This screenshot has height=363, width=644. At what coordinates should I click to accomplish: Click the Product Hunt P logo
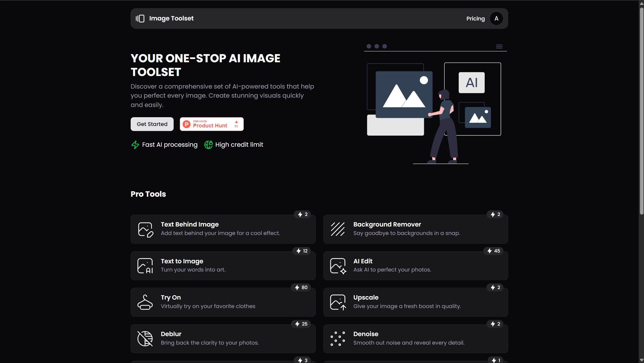(187, 124)
